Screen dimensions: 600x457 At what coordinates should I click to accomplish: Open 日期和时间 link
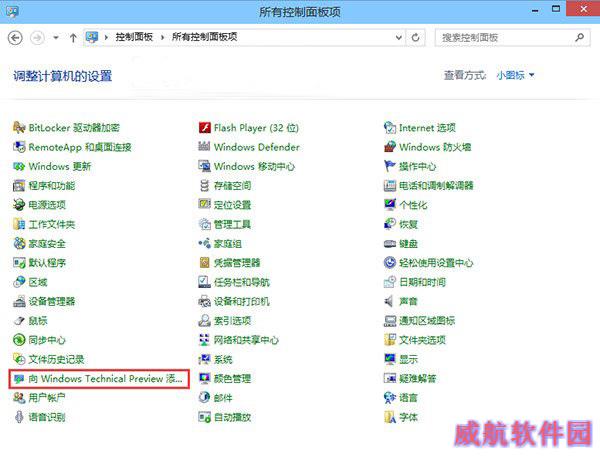[x=422, y=282]
